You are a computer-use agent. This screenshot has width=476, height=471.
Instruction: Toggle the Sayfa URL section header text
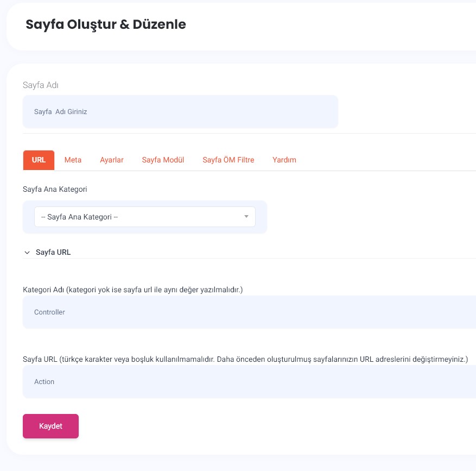(x=53, y=253)
